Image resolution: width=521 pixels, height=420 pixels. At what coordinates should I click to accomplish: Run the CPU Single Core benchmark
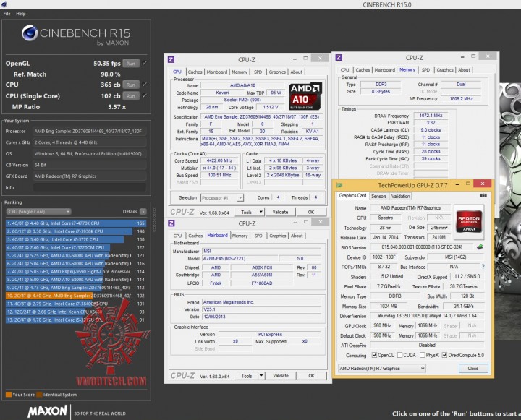(x=131, y=96)
